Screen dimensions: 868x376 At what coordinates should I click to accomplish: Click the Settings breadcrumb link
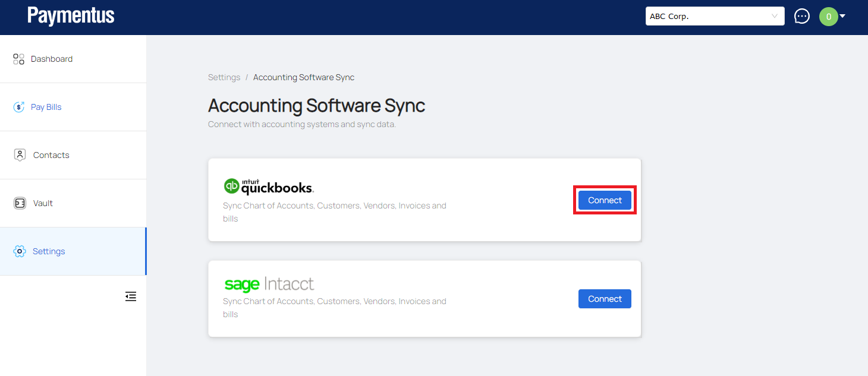[x=224, y=77]
